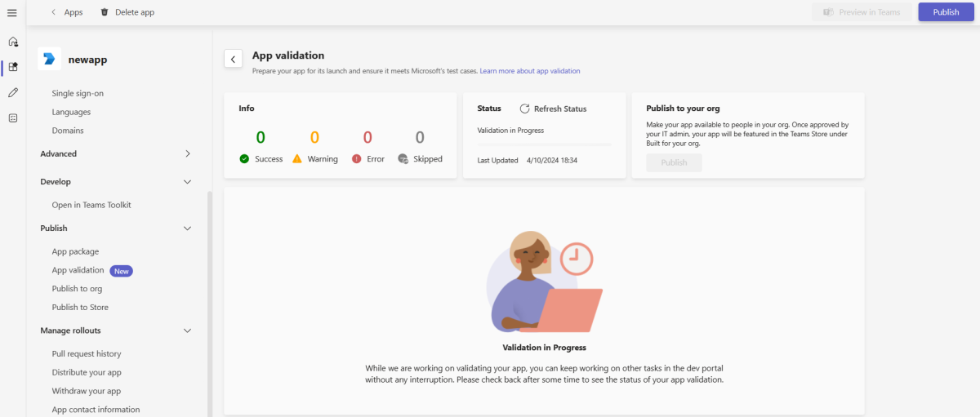Open the Home icon in left rail
The width and height of the screenshot is (980, 417).
coord(13,42)
